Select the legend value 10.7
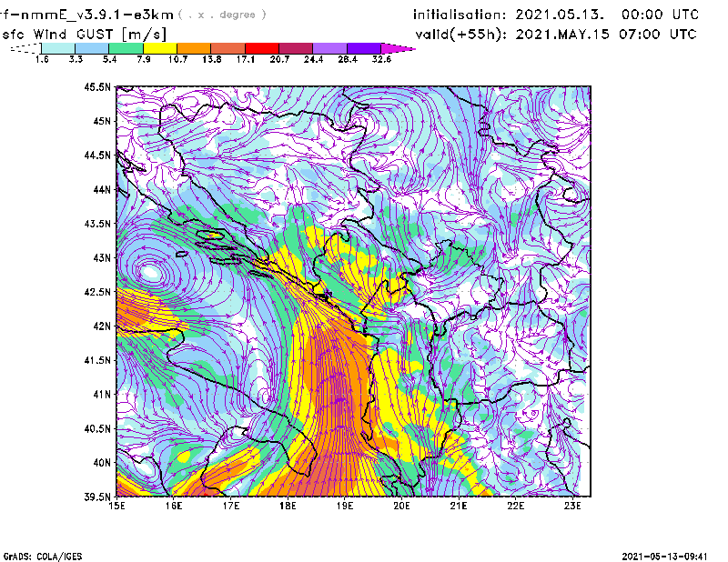 point(177,59)
